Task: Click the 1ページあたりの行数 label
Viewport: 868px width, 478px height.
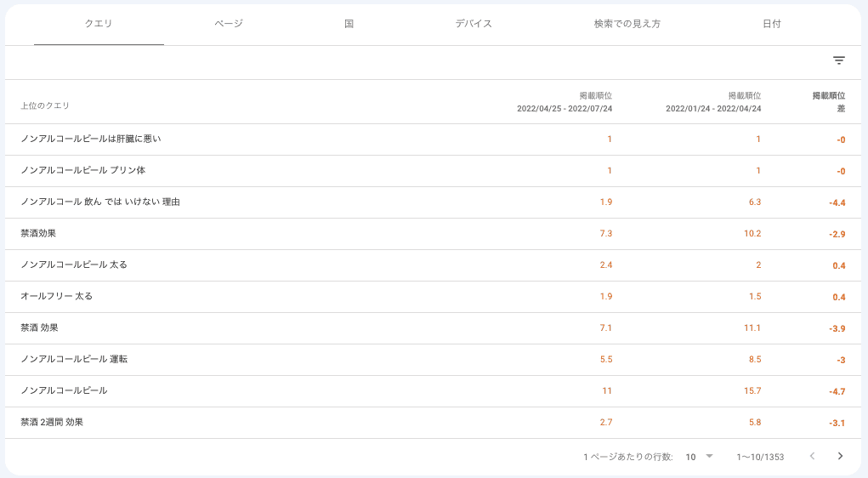Action: tap(627, 457)
